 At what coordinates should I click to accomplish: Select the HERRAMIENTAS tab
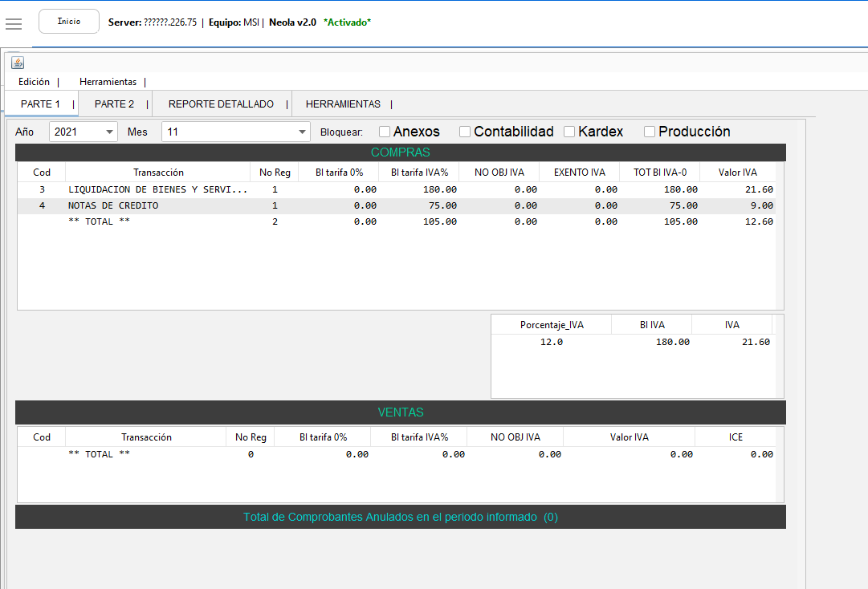[343, 104]
